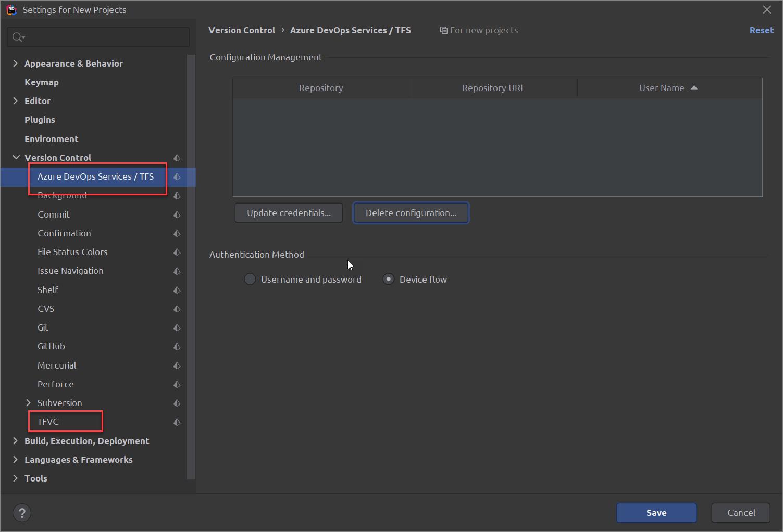Image resolution: width=783 pixels, height=532 pixels.
Task: Click the project-level icon beside GitHub
Action: 177,346
